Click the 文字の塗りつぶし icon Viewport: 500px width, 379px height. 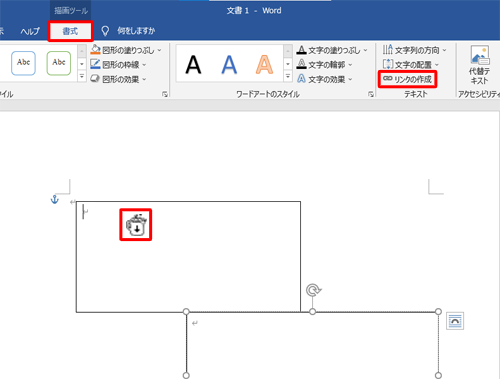pos(301,50)
